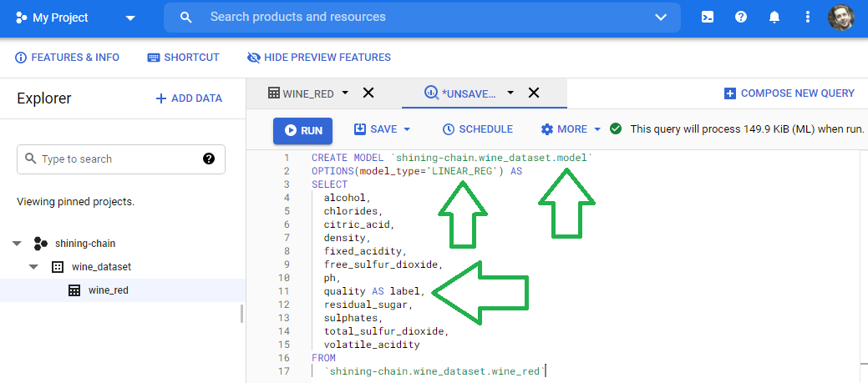The height and width of the screenshot is (383, 868).
Task: Open the vertical three-dot settings menu
Action: [807, 18]
